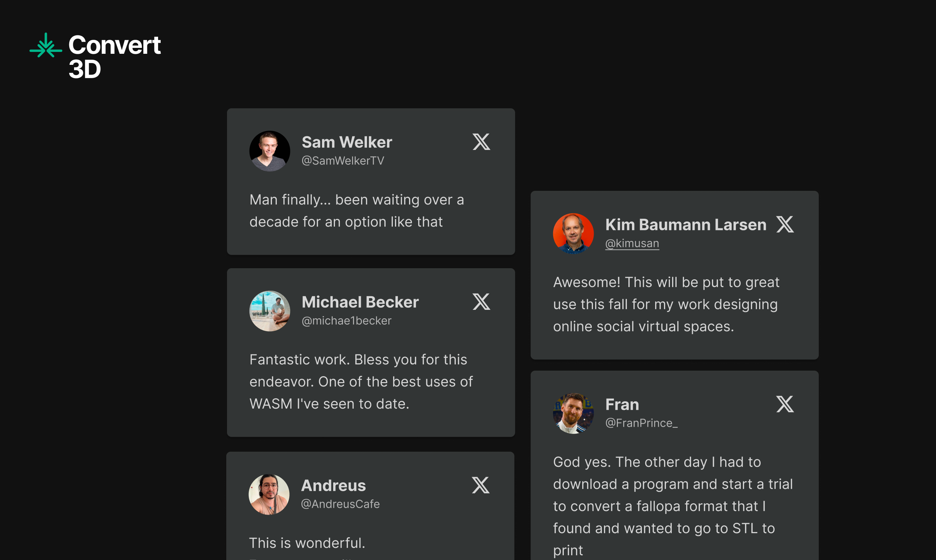
Task: Click the Kim Baumann Larsen name heading
Action: tap(686, 224)
